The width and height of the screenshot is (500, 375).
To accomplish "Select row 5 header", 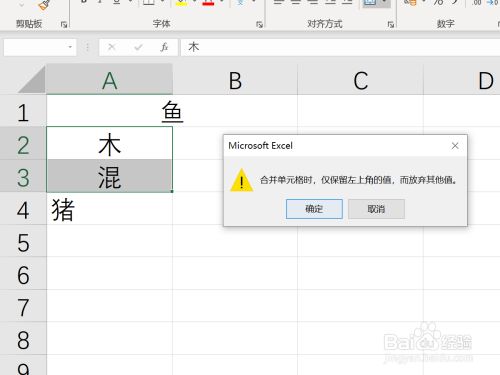I will coord(23,242).
